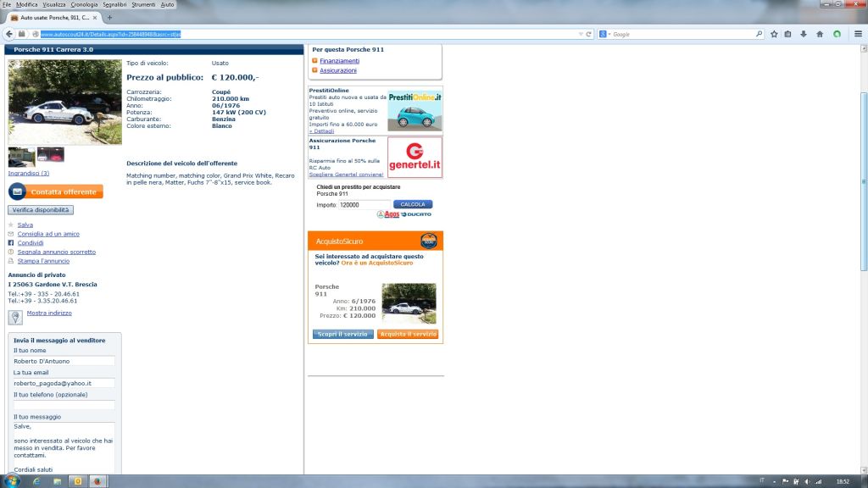Image resolution: width=868 pixels, height=488 pixels.
Task: Click the green circular add-on icon
Action: click(x=837, y=34)
